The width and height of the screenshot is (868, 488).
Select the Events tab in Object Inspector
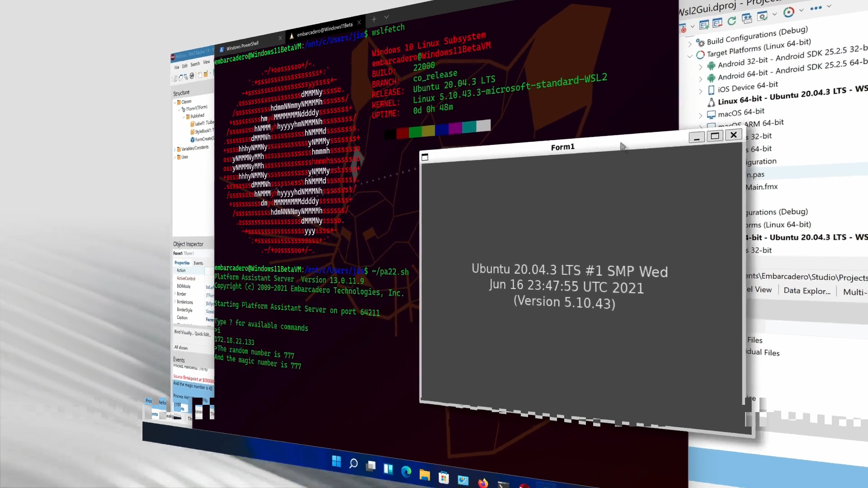pyautogui.click(x=198, y=263)
